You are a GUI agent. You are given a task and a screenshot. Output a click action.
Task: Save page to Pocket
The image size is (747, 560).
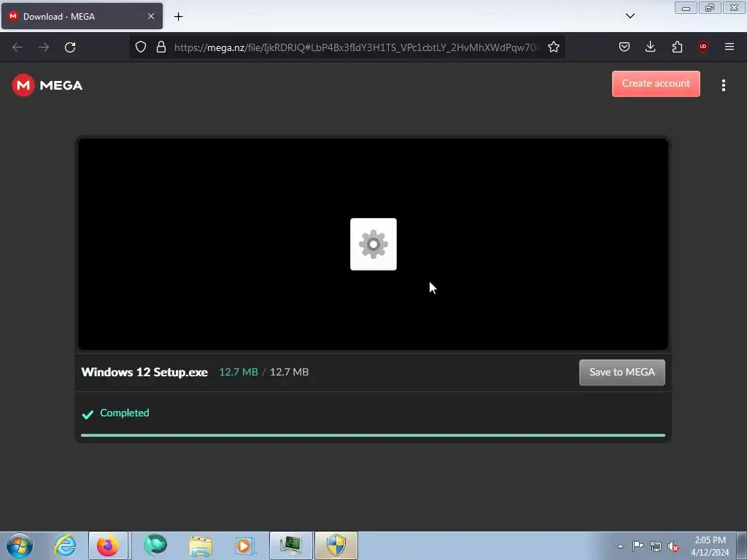tap(624, 47)
